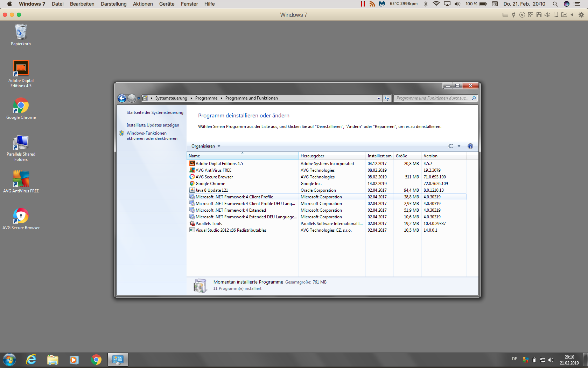The height and width of the screenshot is (368, 588).
Task: Open the Windows Start menu orb
Action: coord(9,360)
